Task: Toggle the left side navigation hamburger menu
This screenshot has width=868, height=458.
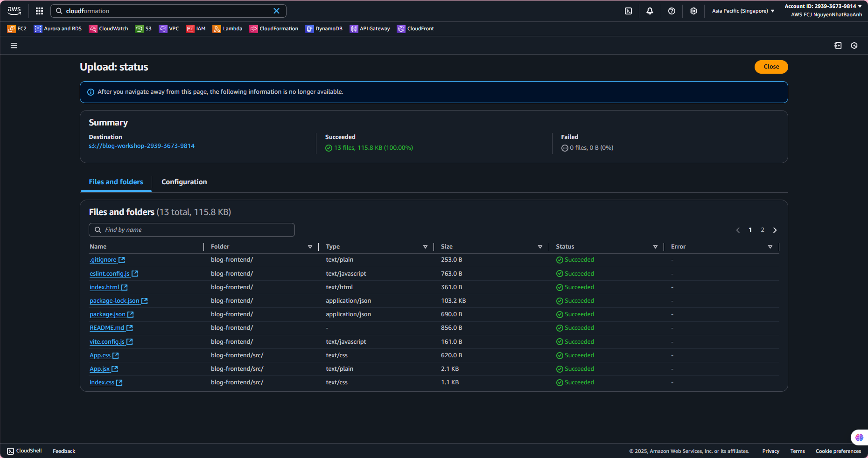Action: click(14, 46)
